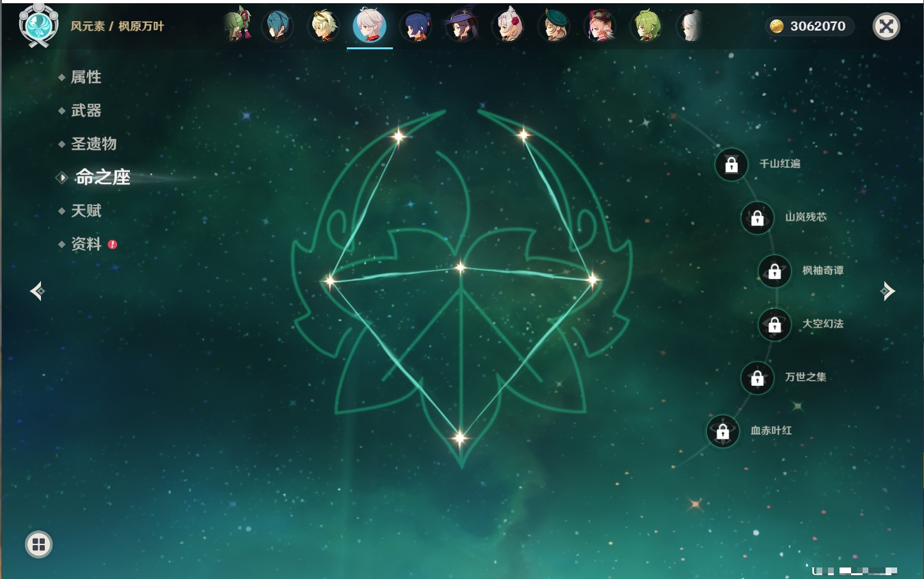
Task: Select the pink-haired portrait with red hat
Action: click(x=600, y=26)
